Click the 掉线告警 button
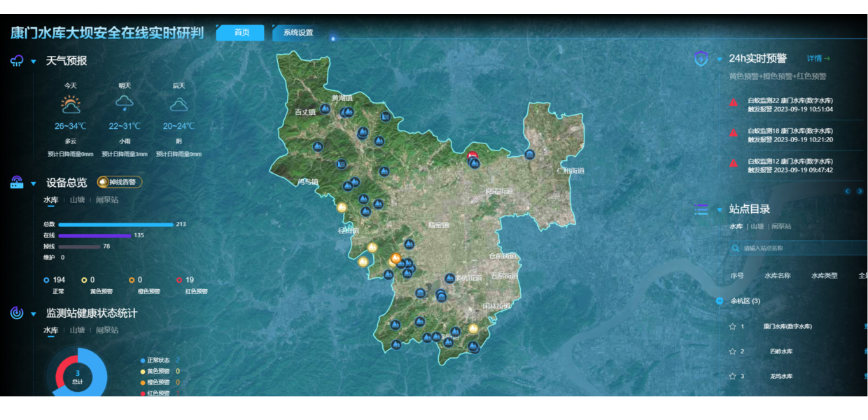This screenshot has width=868, height=420. click(x=120, y=182)
